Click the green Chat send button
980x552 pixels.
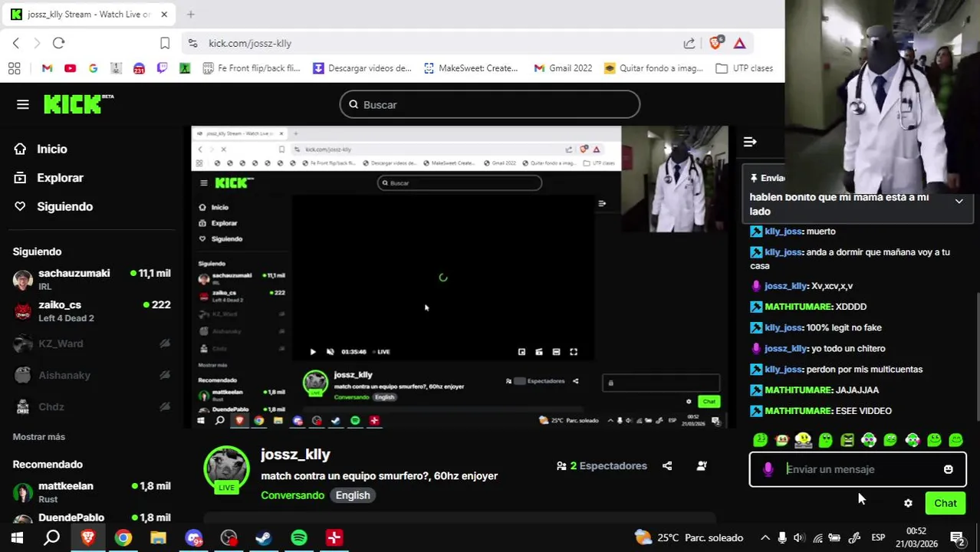pyautogui.click(x=945, y=504)
